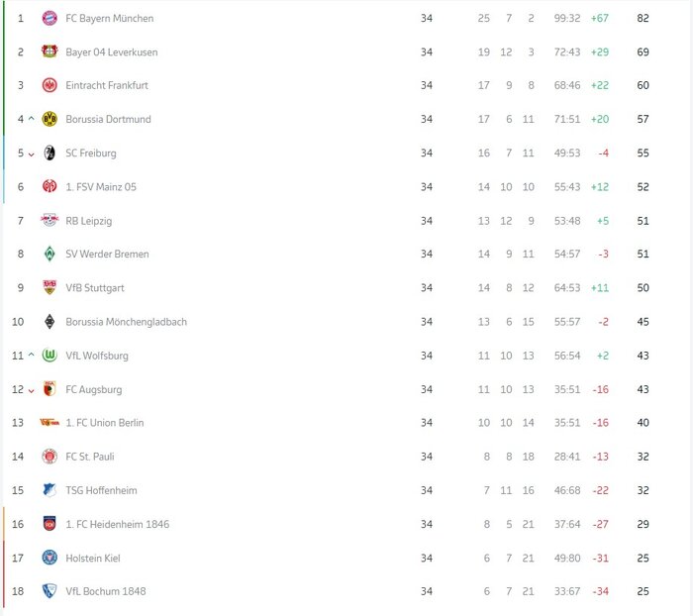Click the VfL Wolfsburg logo
The width and height of the screenshot is (693, 616).
[49, 356]
